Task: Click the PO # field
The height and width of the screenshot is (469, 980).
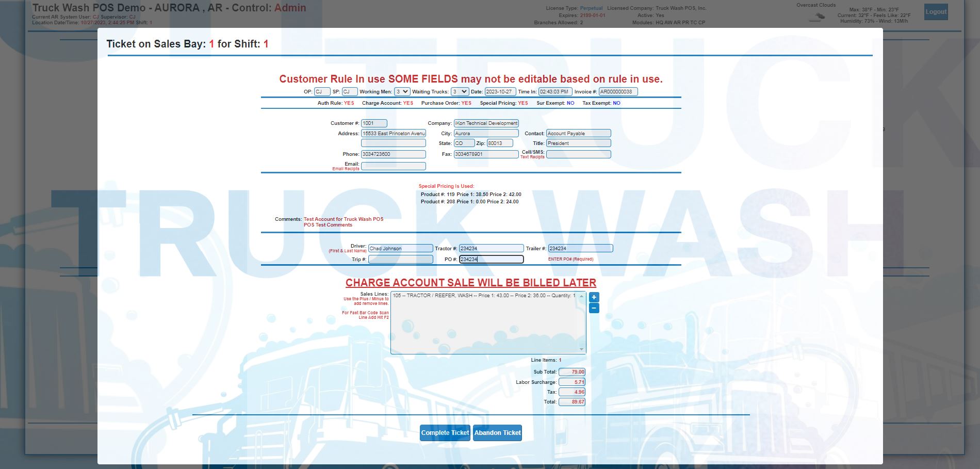Action: coord(491,260)
